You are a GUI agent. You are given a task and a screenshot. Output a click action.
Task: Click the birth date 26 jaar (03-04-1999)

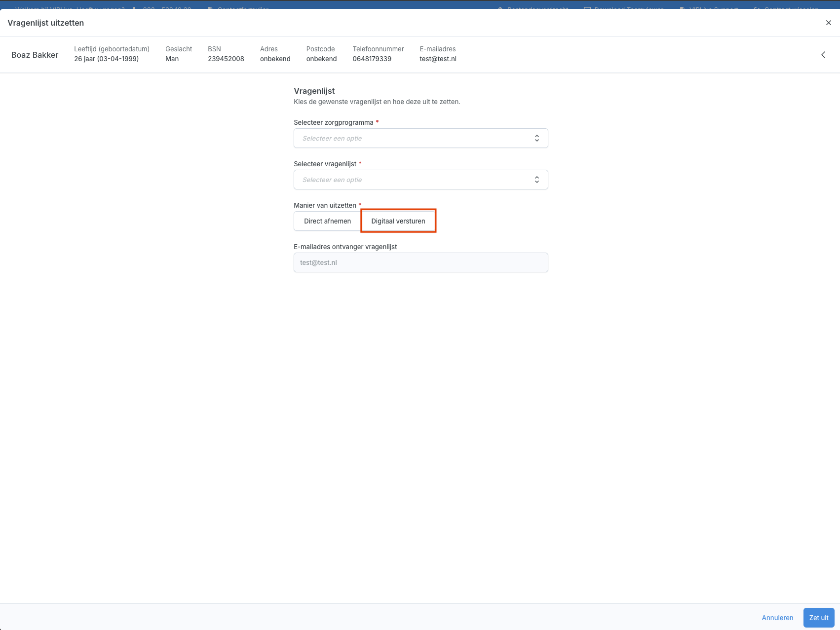(106, 59)
